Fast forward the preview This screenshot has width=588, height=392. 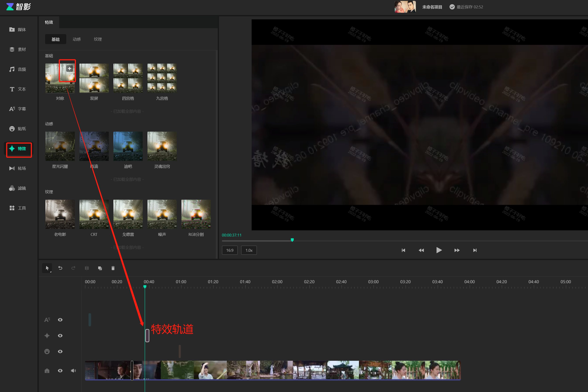457,250
